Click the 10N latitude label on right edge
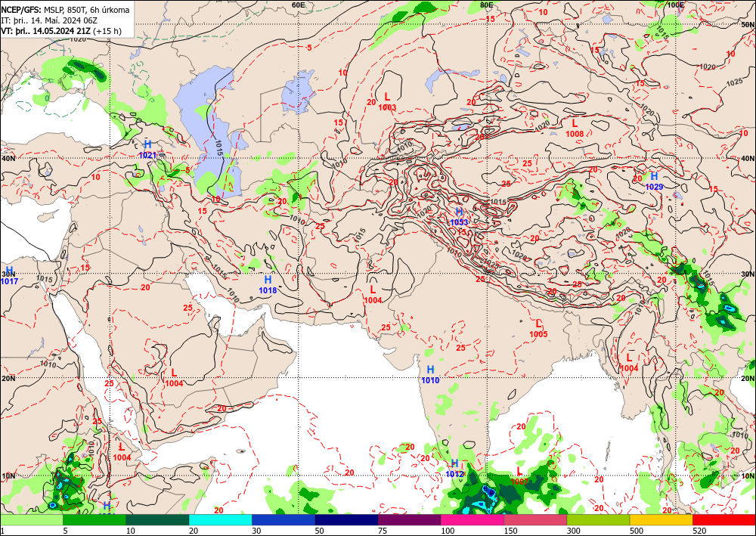Screen dimensions: 756x536 (748, 476)
